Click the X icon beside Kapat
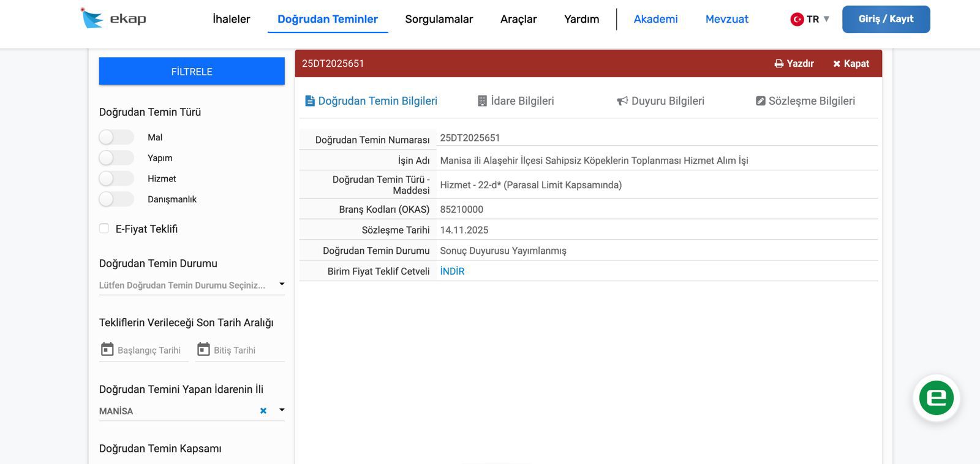Viewport: 980px width, 464px height. (x=837, y=64)
